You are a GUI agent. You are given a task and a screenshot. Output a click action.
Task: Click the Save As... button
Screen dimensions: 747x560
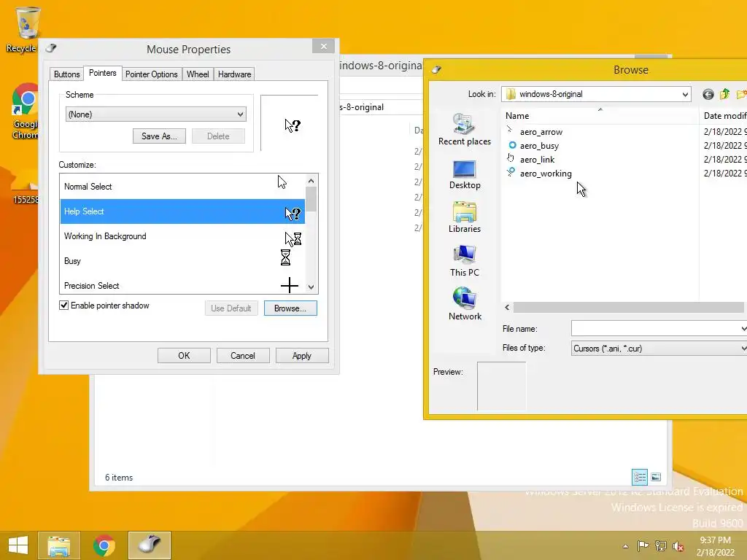159,136
